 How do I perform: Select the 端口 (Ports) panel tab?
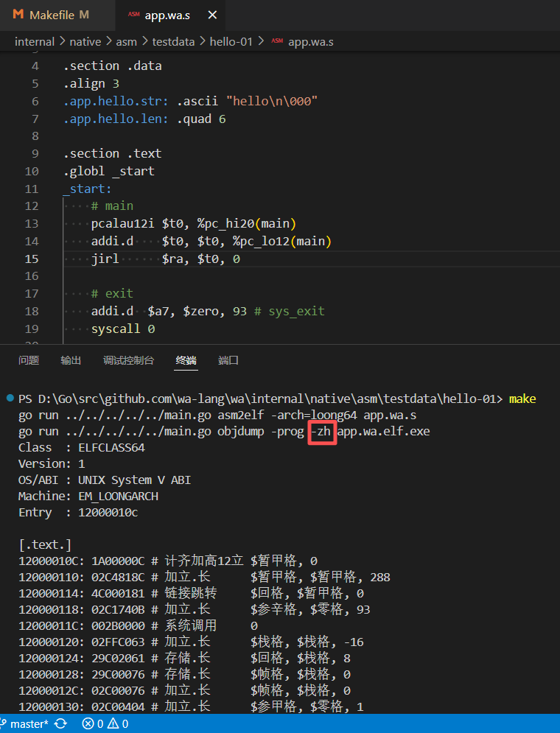[228, 360]
